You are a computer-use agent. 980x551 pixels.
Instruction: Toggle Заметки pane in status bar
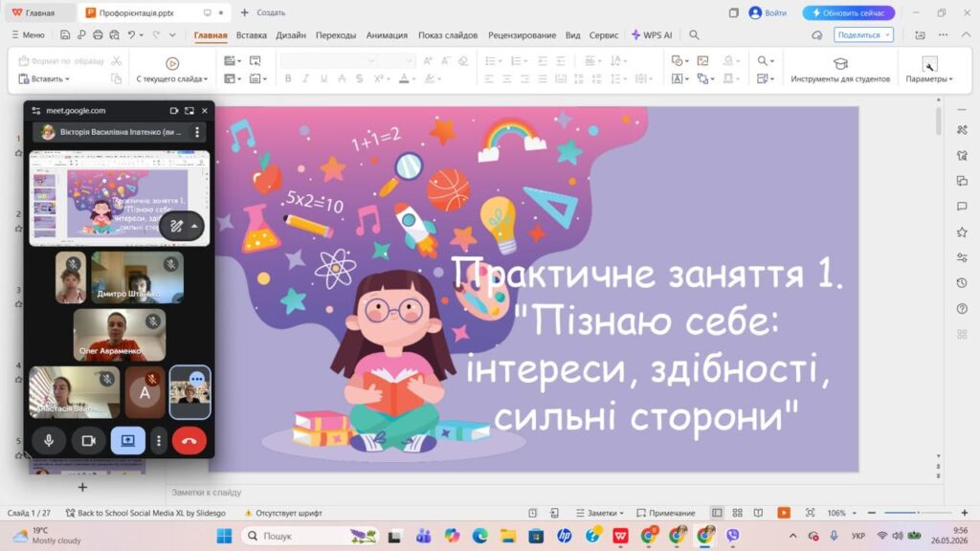tap(599, 513)
